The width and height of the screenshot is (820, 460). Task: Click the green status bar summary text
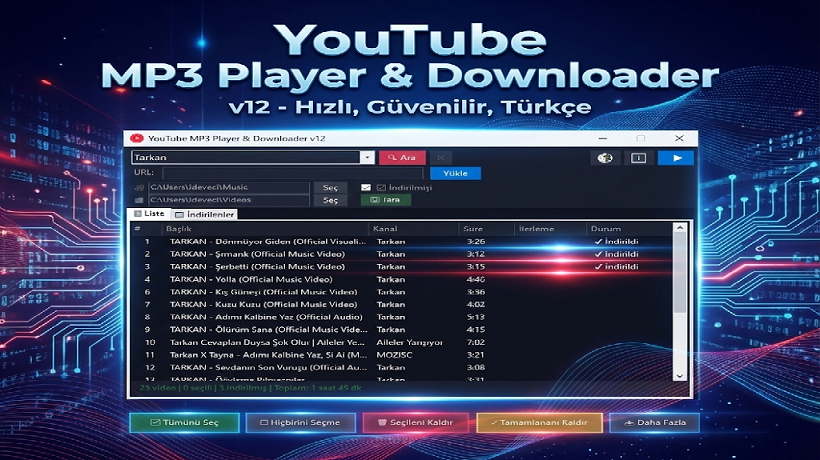tap(250, 388)
